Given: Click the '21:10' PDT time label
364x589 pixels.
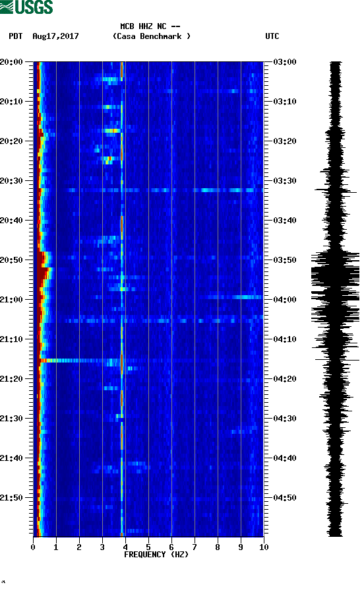Looking at the screenshot, I should coord(12,339).
